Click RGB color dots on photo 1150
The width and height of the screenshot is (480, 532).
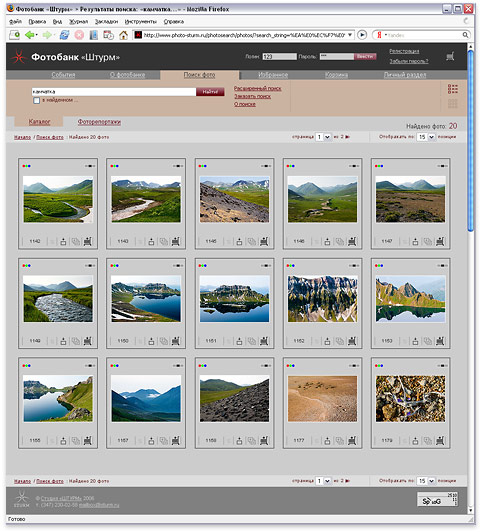pyautogui.click(x=114, y=266)
